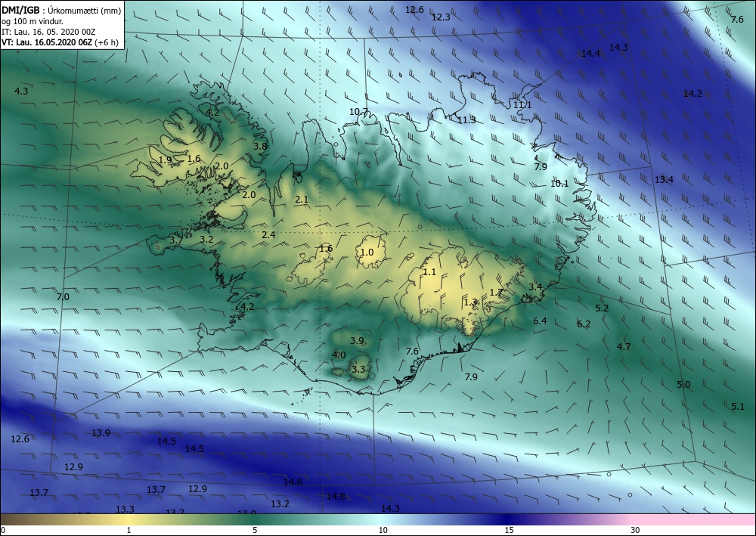Click the 1.7 value label
The height and width of the screenshot is (536, 756).
496,292
